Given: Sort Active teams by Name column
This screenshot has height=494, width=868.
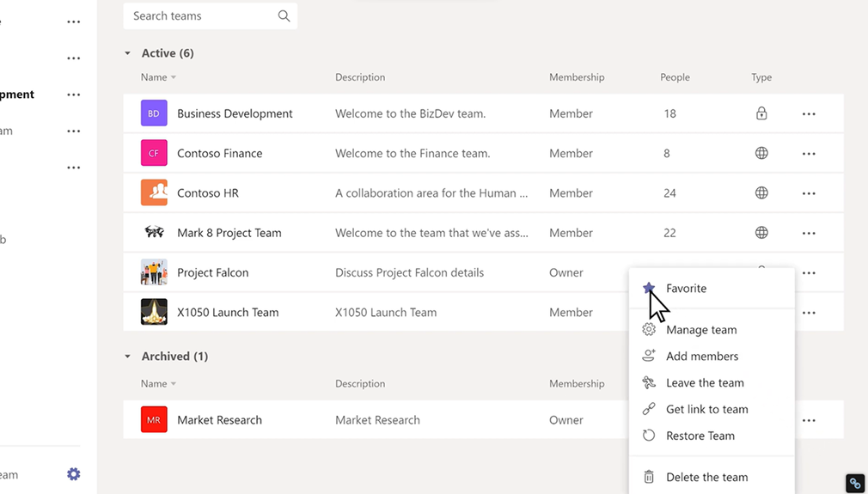Looking at the screenshot, I should [x=158, y=77].
